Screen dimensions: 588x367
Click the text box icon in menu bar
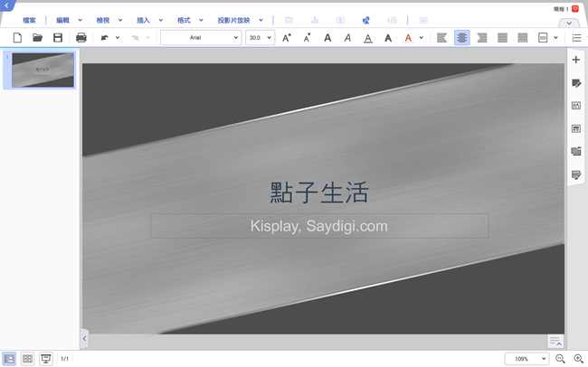[x=423, y=20]
